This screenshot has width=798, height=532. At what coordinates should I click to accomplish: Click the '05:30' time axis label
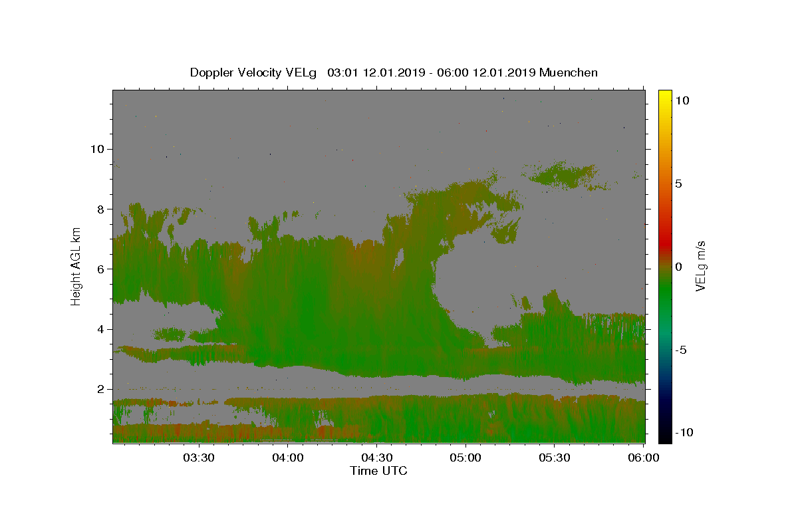point(555,458)
